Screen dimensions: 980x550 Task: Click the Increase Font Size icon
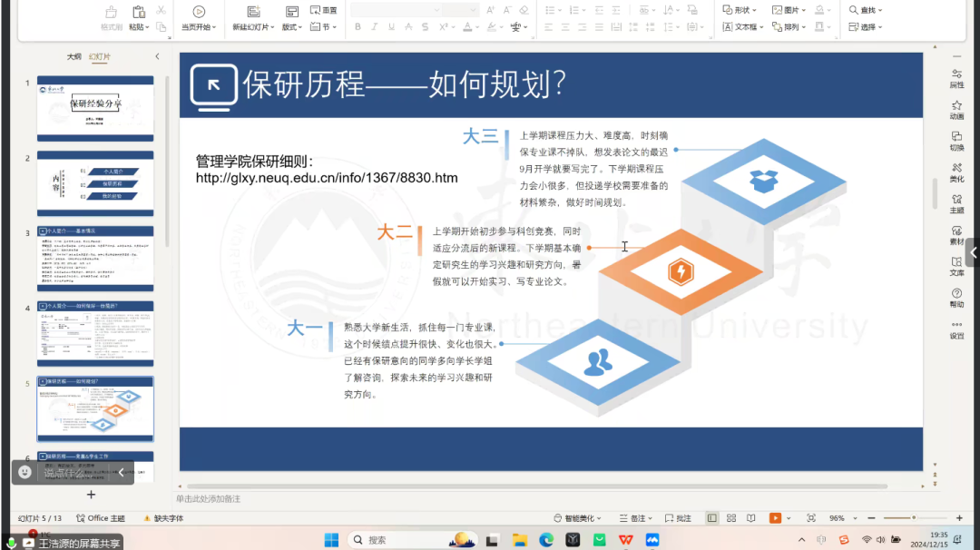[490, 10]
